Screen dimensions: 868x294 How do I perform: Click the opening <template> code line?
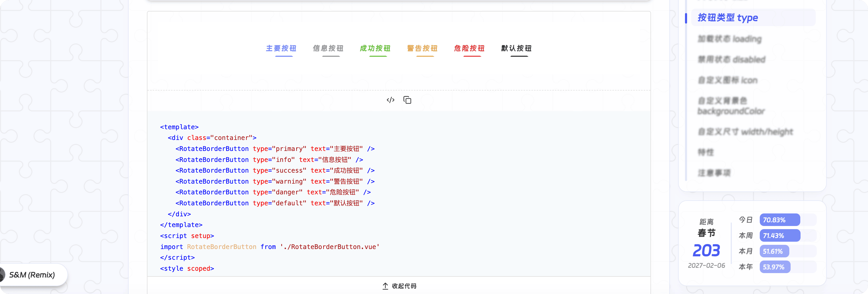coord(179,127)
